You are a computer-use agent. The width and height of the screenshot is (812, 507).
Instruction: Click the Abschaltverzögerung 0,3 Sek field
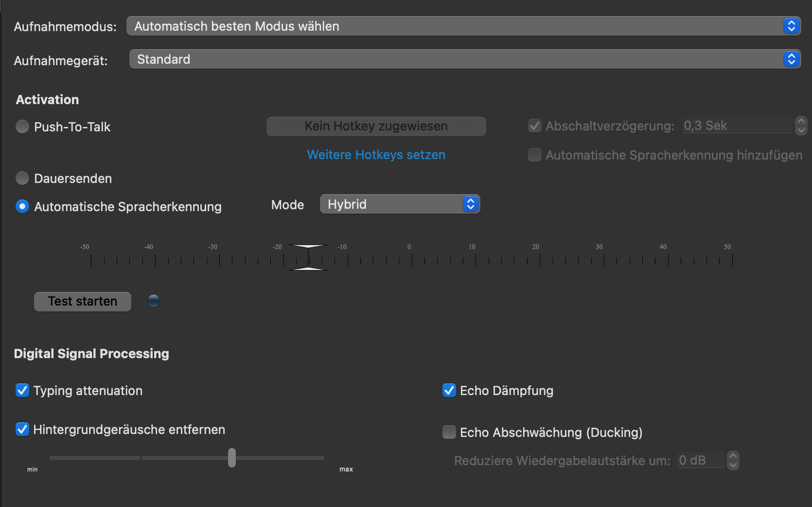(x=737, y=126)
